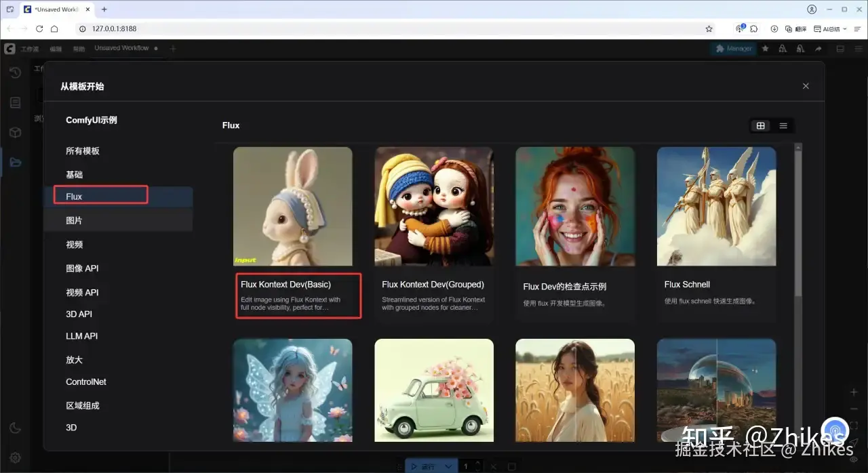
Task: Open browser downloads icon
Action: tap(774, 28)
